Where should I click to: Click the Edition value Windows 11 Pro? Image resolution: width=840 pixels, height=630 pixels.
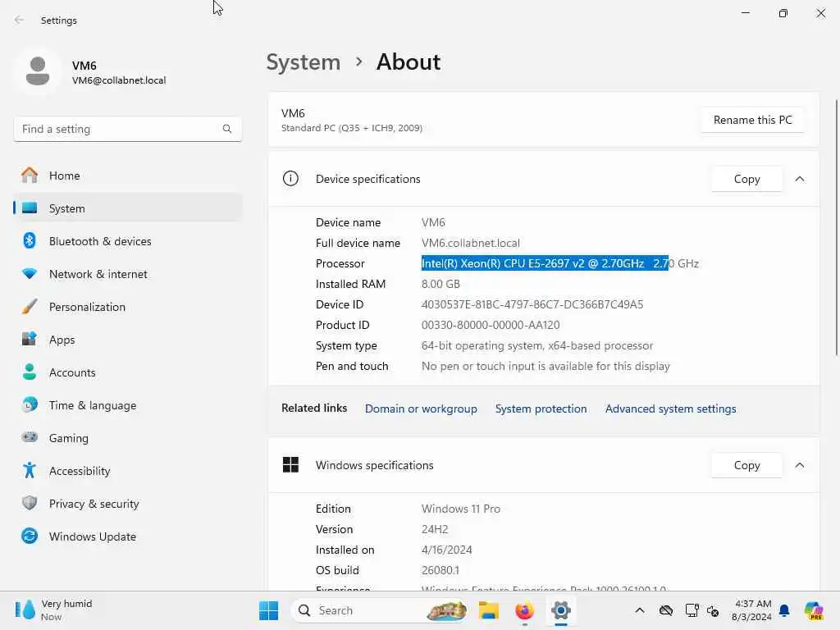point(461,509)
